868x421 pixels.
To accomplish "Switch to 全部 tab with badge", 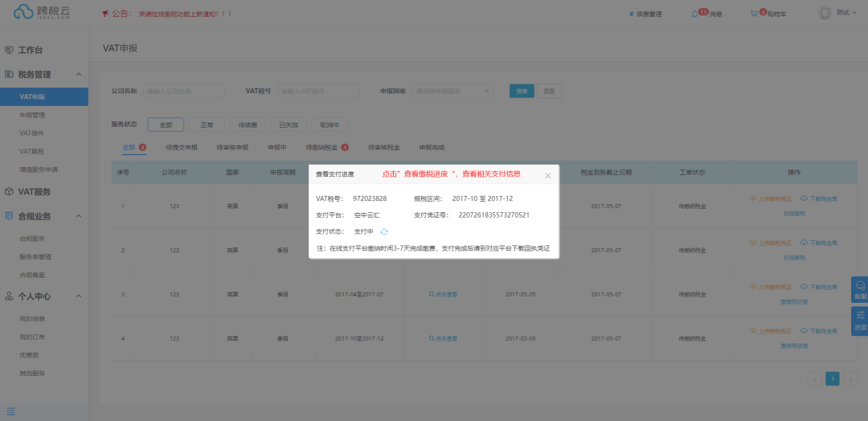I will (x=134, y=148).
